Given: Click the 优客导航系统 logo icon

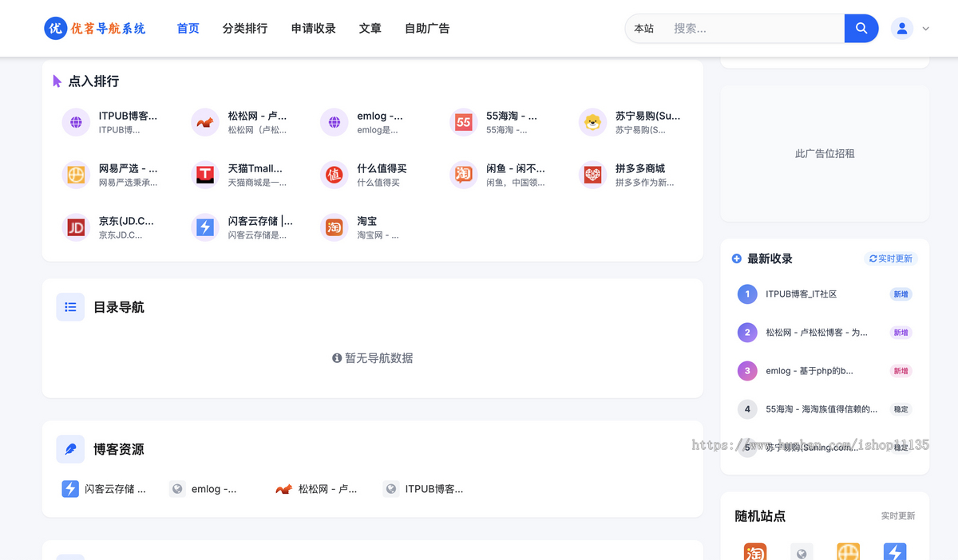Looking at the screenshot, I should [x=55, y=28].
